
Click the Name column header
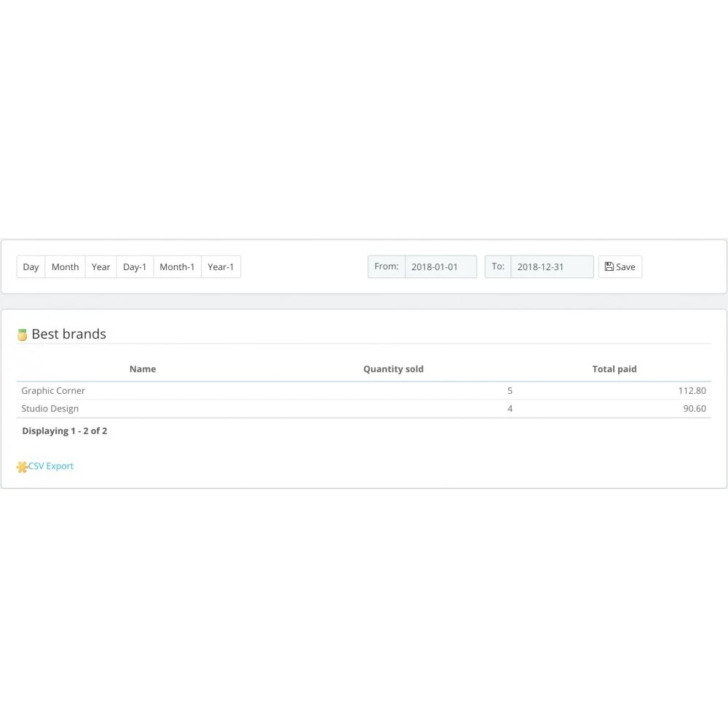143,369
